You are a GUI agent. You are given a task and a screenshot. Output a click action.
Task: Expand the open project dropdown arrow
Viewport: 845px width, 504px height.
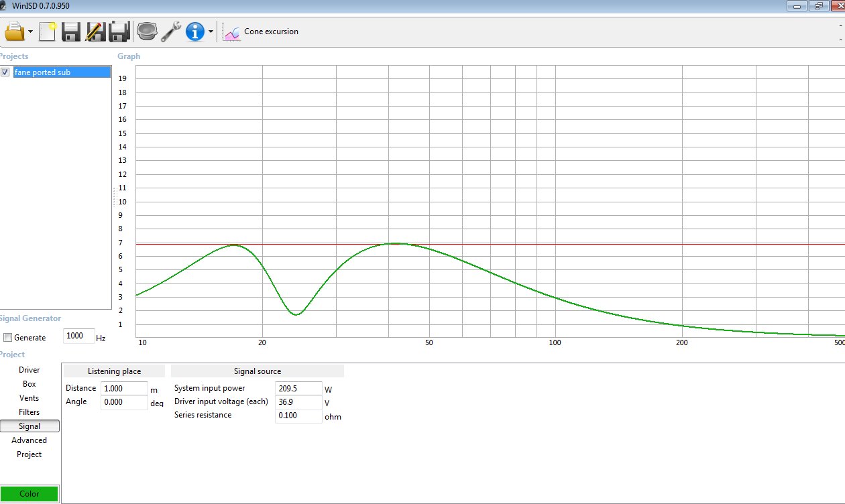[31, 31]
